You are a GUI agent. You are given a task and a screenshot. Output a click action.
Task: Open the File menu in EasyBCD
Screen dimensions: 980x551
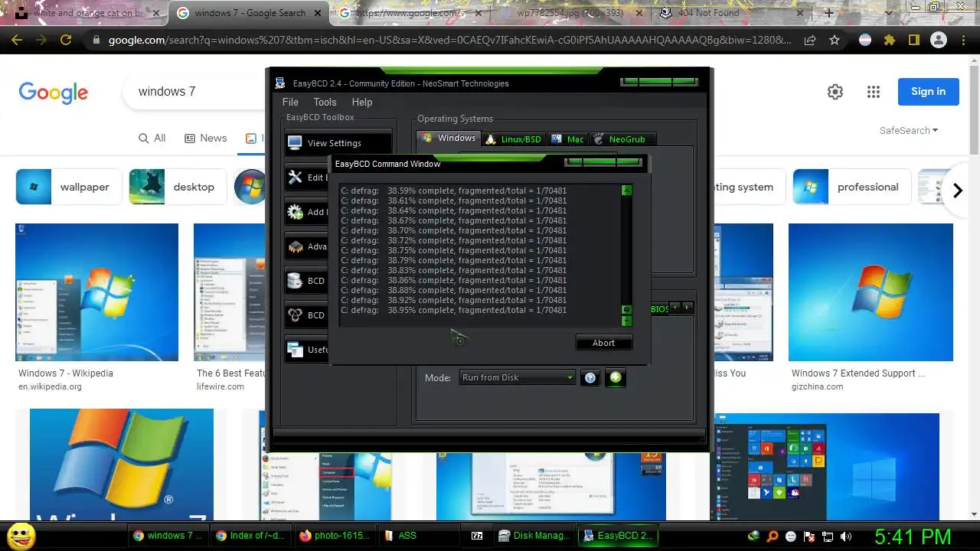click(290, 102)
